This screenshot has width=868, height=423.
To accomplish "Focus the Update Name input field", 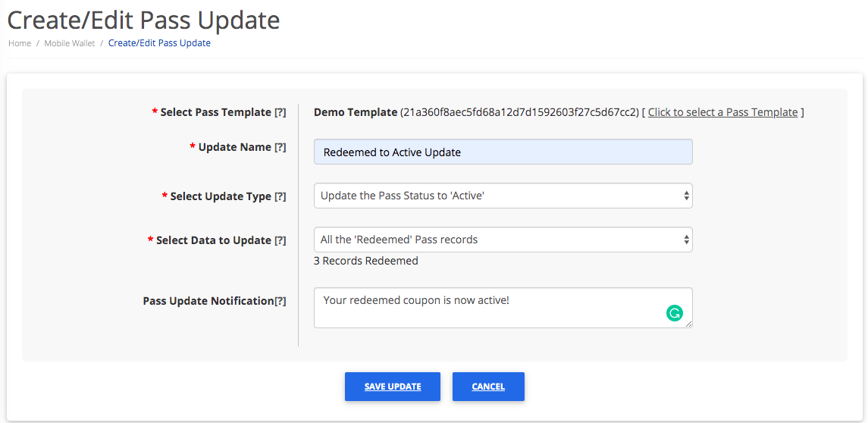I will tap(503, 152).
